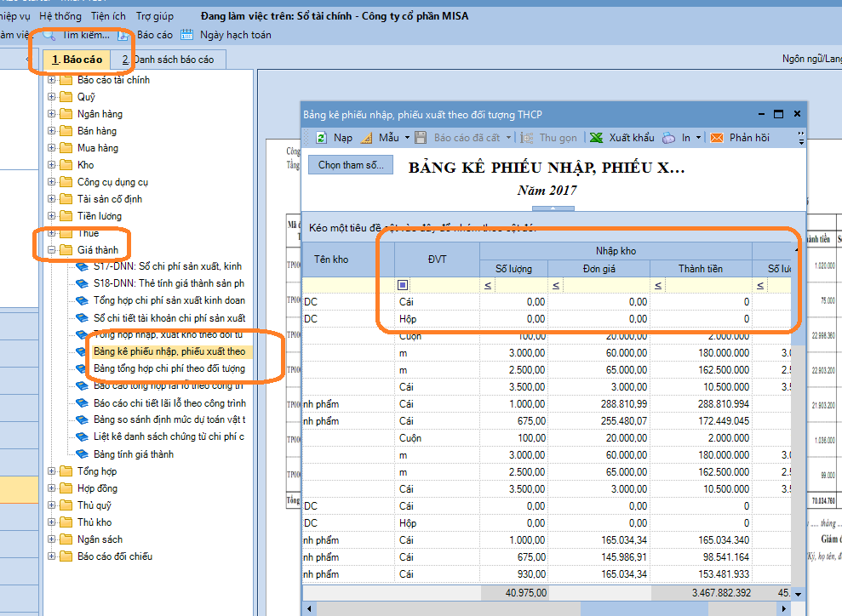Click the Chọn tham số... button

click(351, 165)
